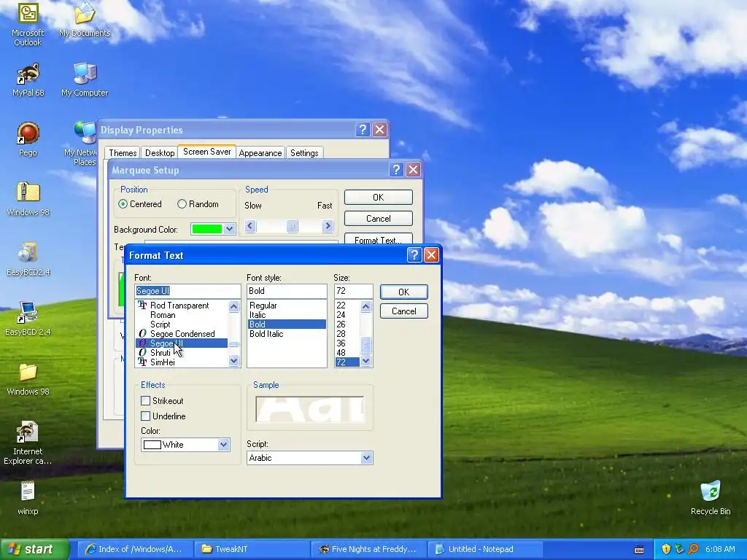The height and width of the screenshot is (560, 747).
Task: Click OK in Marquee Setup dialog
Action: click(379, 198)
